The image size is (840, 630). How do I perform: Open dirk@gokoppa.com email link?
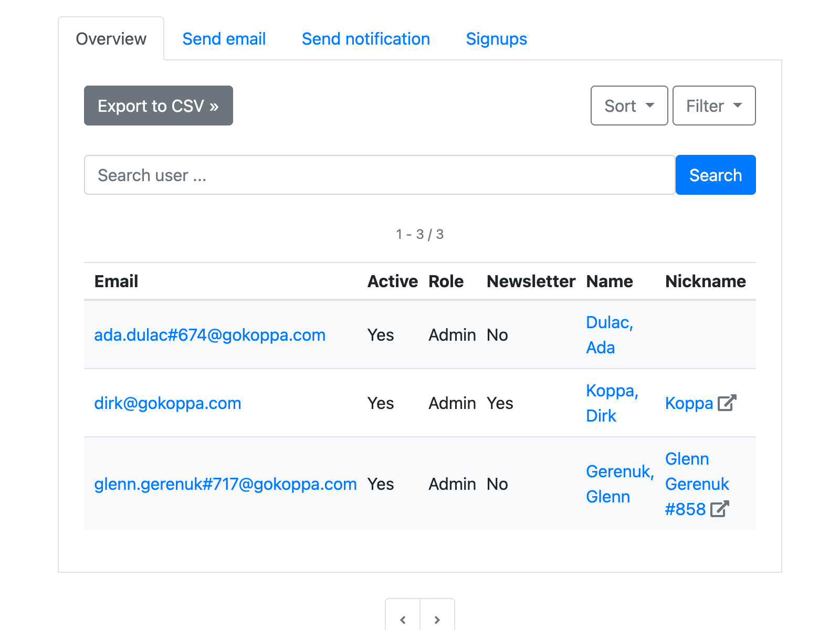(x=167, y=403)
